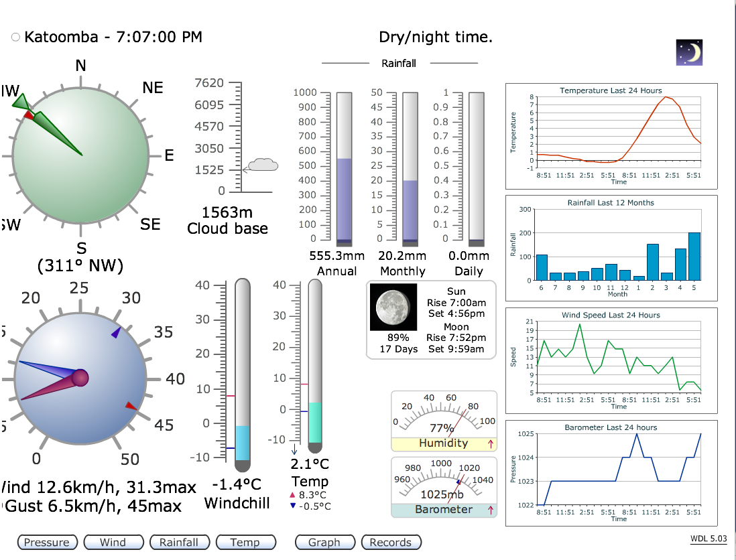Toggle the radio button beside Katoomba

tap(15, 37)
